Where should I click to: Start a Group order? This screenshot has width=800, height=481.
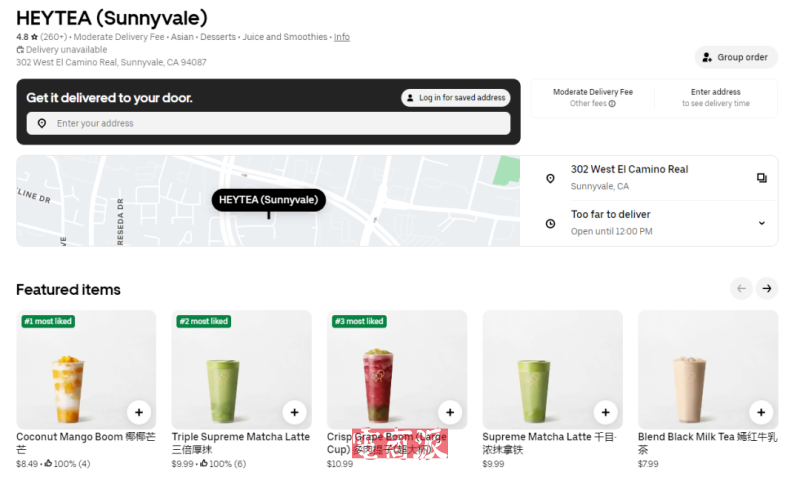click(x=736, y=57)
